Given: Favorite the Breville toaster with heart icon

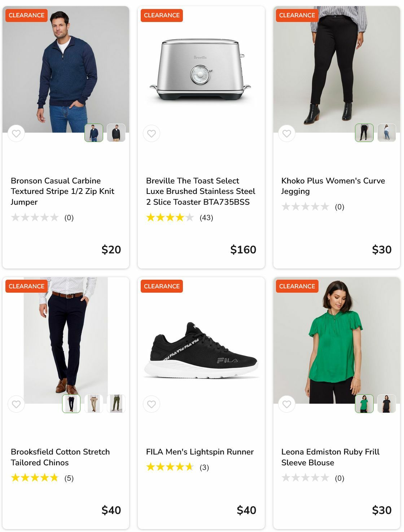Looking at the screenshot, I should point(151,134).
